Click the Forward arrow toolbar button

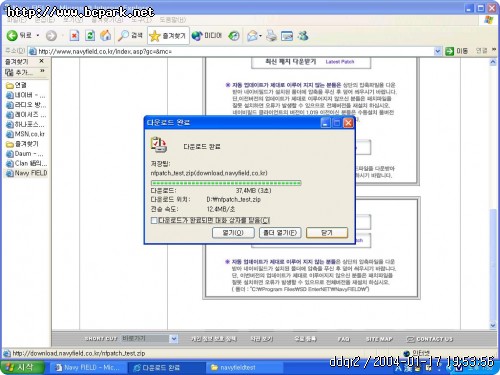pyautogui.click(x=51, y=36)
